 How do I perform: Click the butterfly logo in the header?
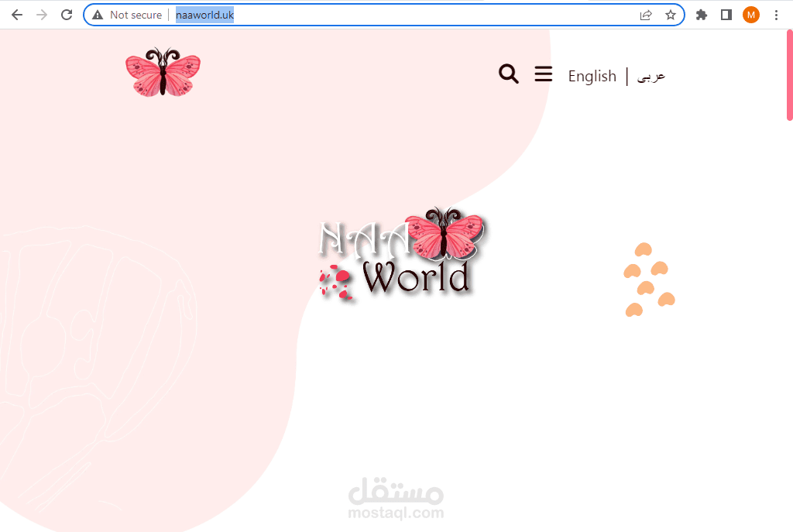(x=163, y=72)
